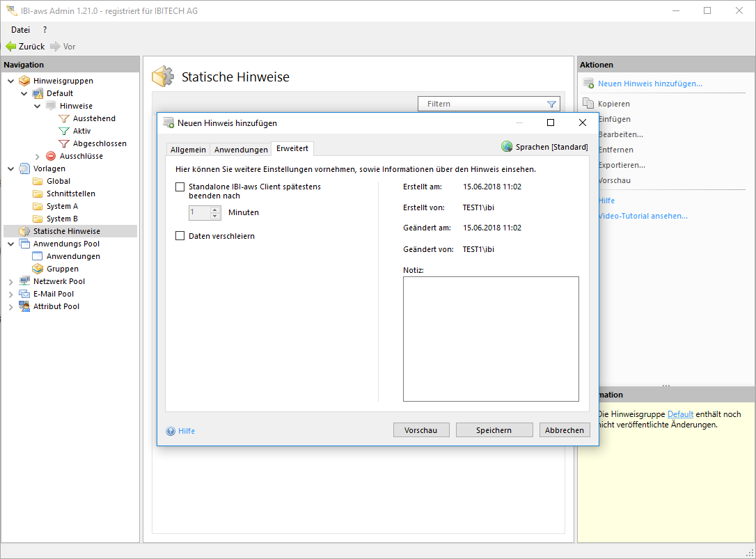Click the blue Hilfe question icon
The width and height of the screenshot is (756, 559).
(x=171, y=431)
